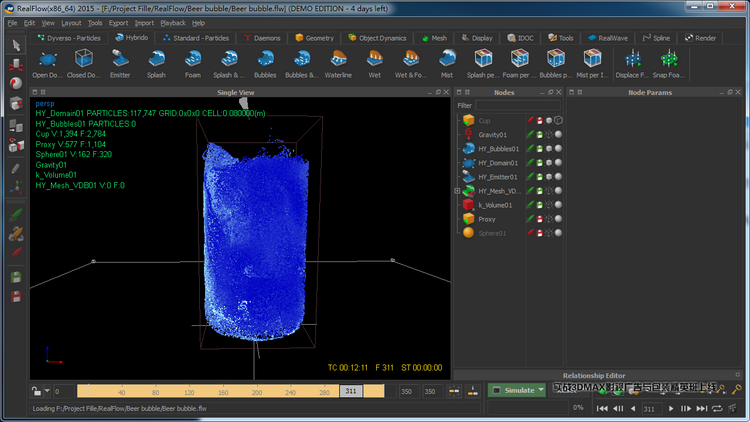Viewport: 750px width, 422px height.
Task: Step forward one frame
Action: 685,408
